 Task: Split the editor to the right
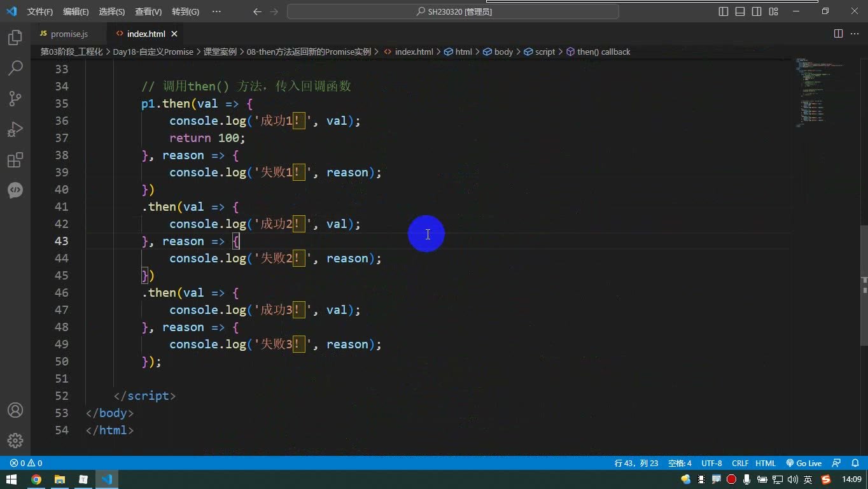tap(838, 34)
